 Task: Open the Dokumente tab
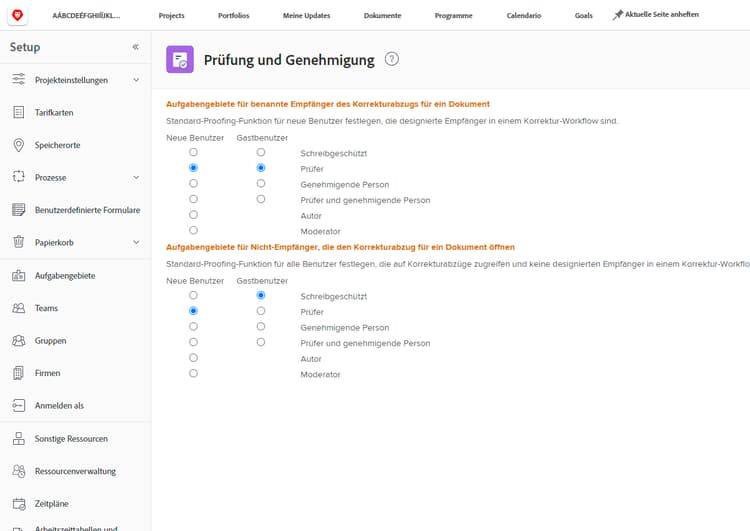click(382, 16)
